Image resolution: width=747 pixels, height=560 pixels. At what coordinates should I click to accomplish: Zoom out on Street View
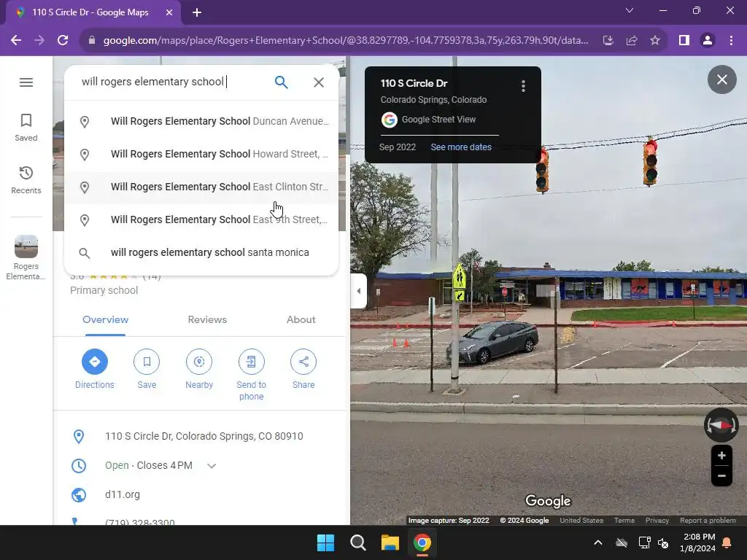721,475
